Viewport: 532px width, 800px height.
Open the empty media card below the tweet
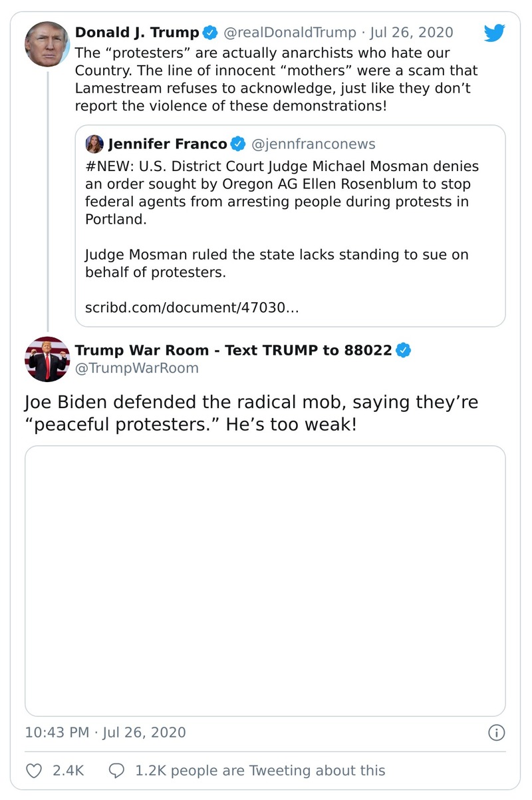265,580
